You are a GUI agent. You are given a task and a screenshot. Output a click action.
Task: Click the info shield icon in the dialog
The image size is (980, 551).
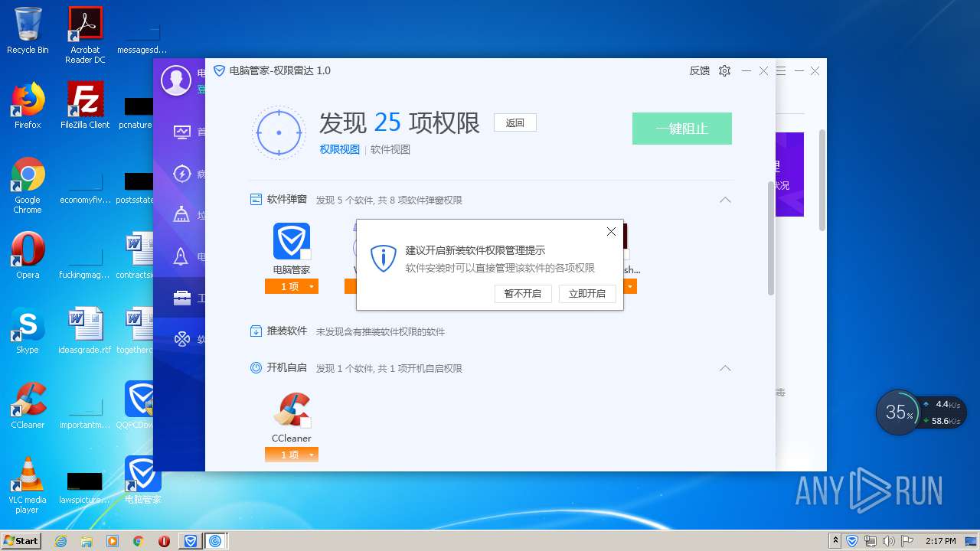coord(383,259)
